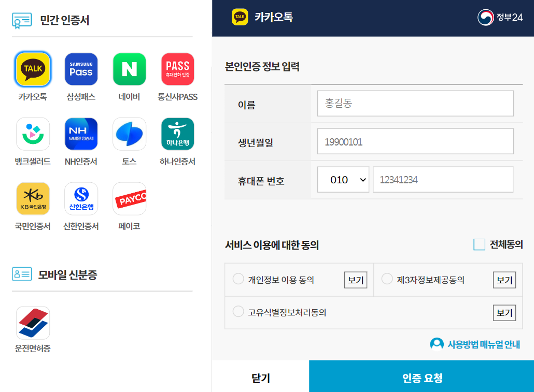
Task: Select the 개인정보 이용 동의 radio button
Action: [x=238, y=279]
